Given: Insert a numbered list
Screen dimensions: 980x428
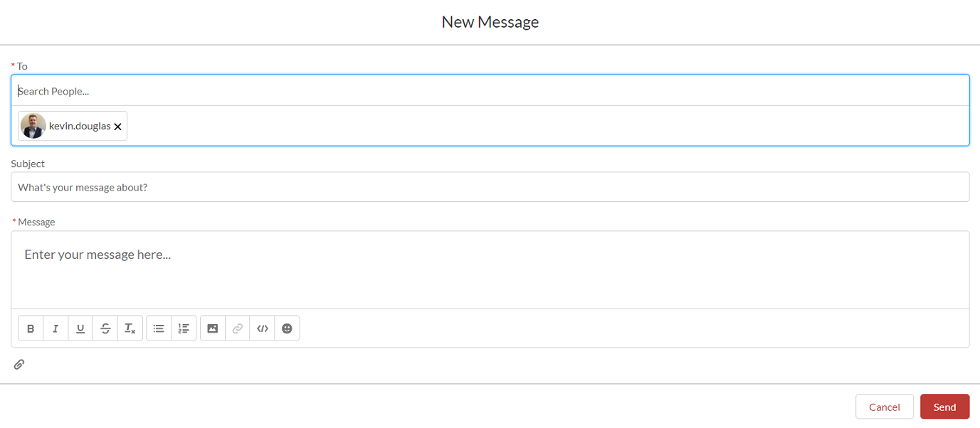Looking at the screenshot, I should point(184,328).
